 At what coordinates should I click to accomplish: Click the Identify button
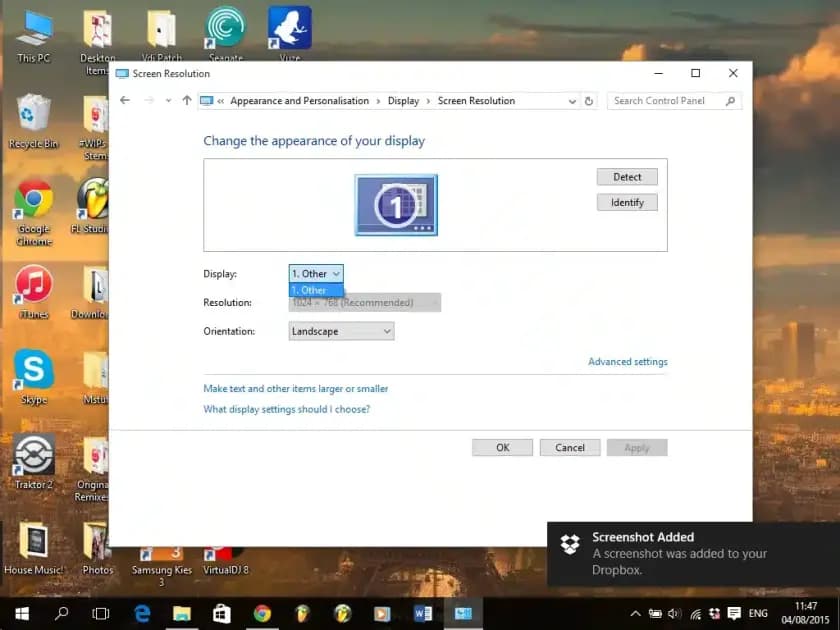coord(627,202)
